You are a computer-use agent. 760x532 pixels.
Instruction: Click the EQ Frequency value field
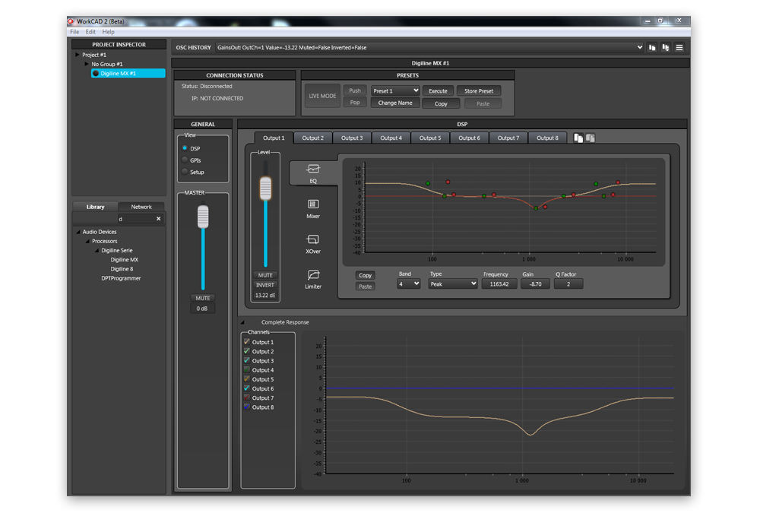(x=499, y=284)
